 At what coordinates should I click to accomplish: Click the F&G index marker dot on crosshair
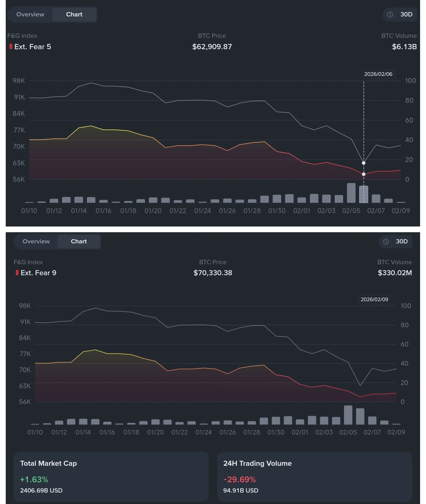pos(363,174)
